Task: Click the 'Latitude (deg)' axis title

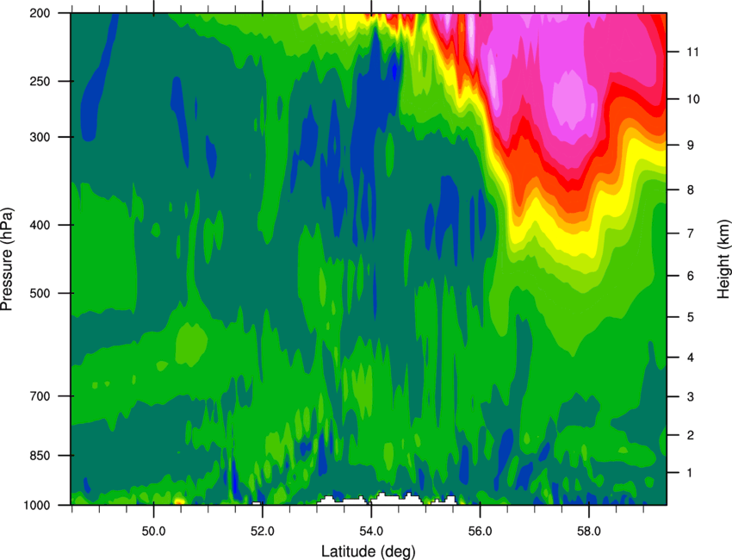Action: [368, 551]
